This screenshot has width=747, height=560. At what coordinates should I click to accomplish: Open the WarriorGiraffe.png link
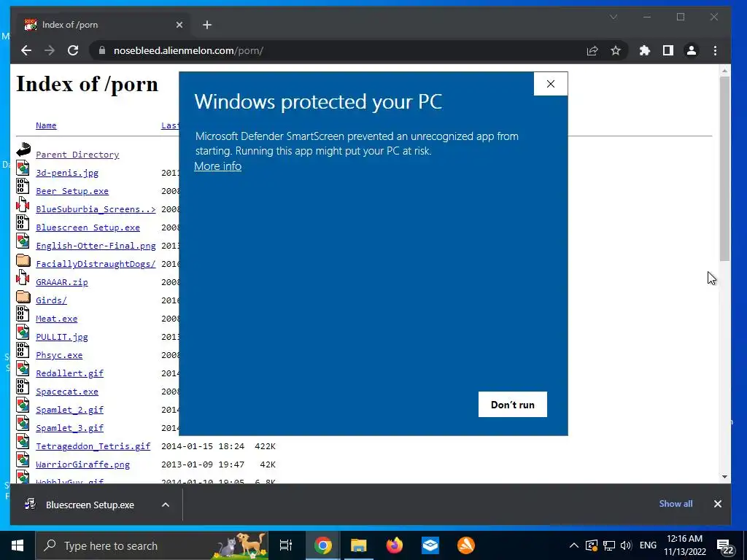(83, 464)
